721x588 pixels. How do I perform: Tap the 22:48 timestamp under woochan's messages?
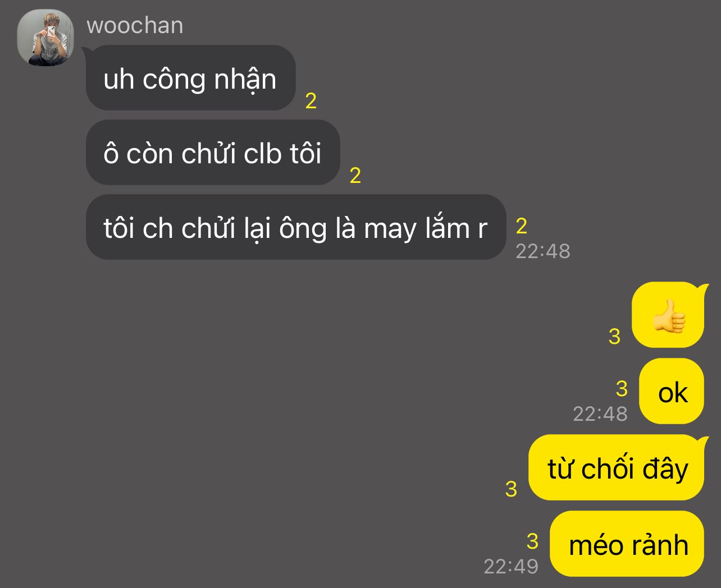[x=543, y=251]
